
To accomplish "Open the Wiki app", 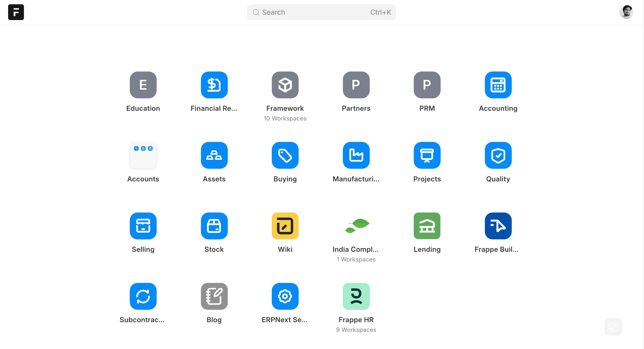I will pyautogui.click(x=285, y=226).
